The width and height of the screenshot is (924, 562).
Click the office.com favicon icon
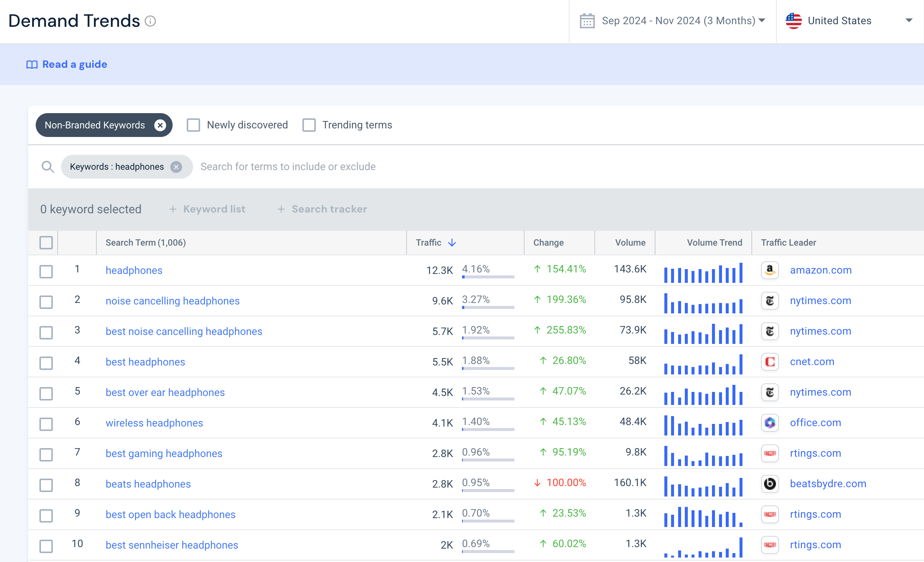tap(770, 423)
